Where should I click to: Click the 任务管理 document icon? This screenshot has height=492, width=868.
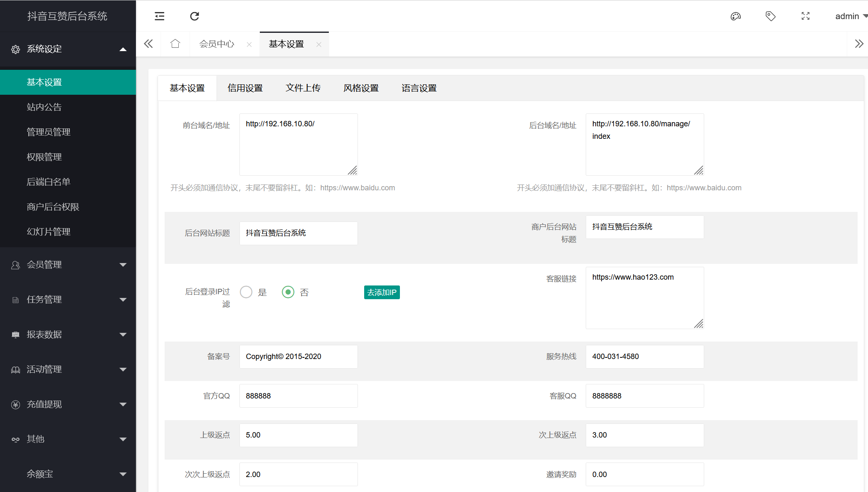[15, 300]
